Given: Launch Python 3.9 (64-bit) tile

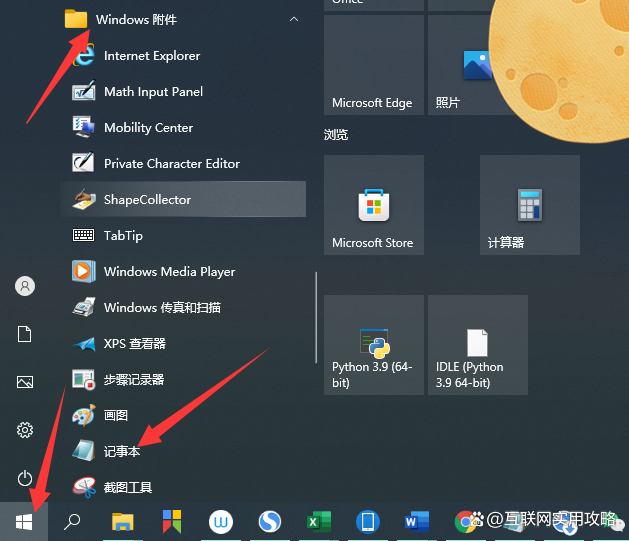Looking at the screenshot, I should pos(373,345).
